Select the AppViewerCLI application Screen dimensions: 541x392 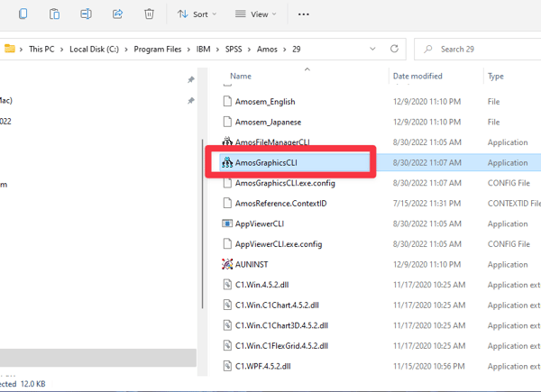(x=260, y=223)
